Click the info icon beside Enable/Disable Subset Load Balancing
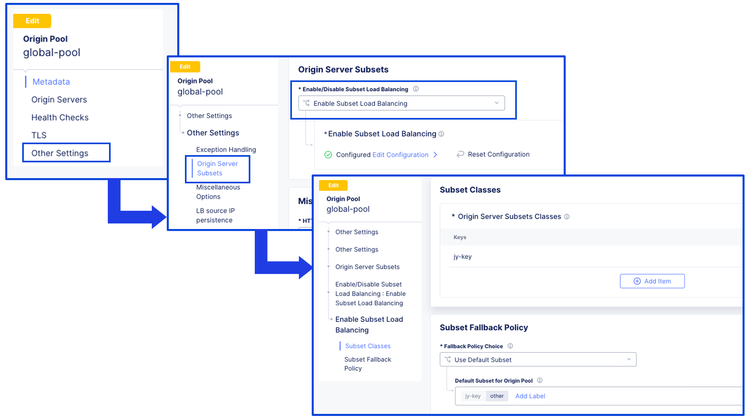 pyautogui.click(x=416, y=89)
